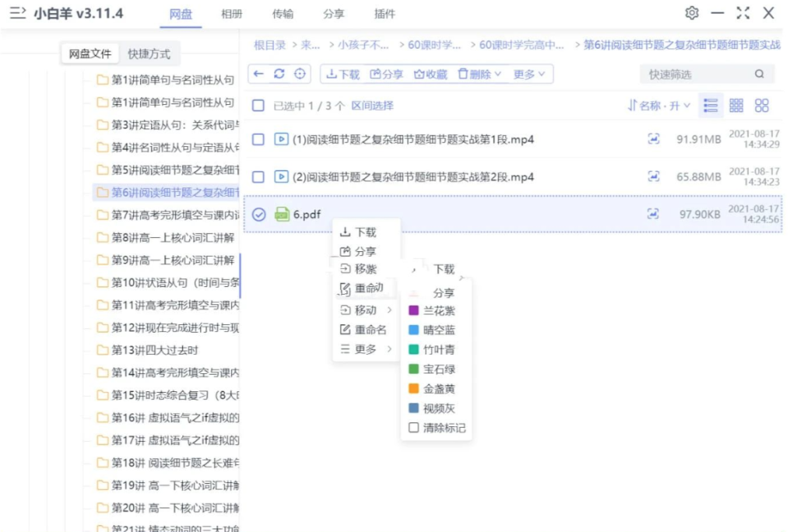Open folder 第7讲高考完形填空 in the tree

(x=167, y=215)
